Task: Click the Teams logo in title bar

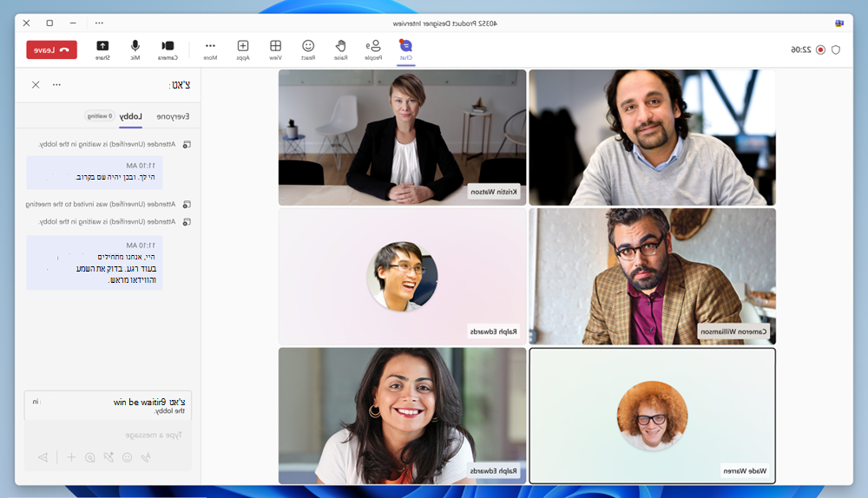Action: click(x=839, y=23)
